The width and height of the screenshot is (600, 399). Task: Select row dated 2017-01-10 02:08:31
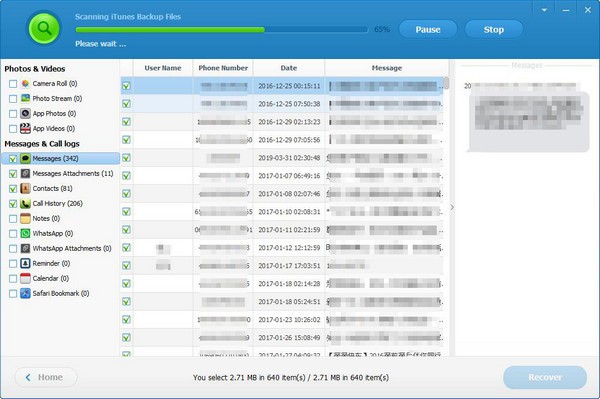(282, 212)
